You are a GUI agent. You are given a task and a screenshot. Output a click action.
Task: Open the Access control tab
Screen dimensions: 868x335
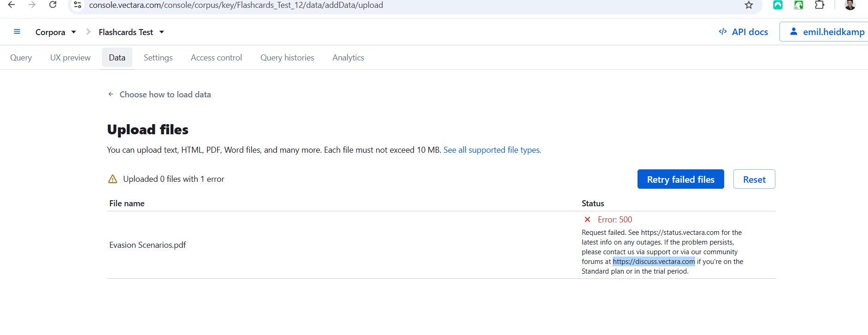[x=216, y=58]
